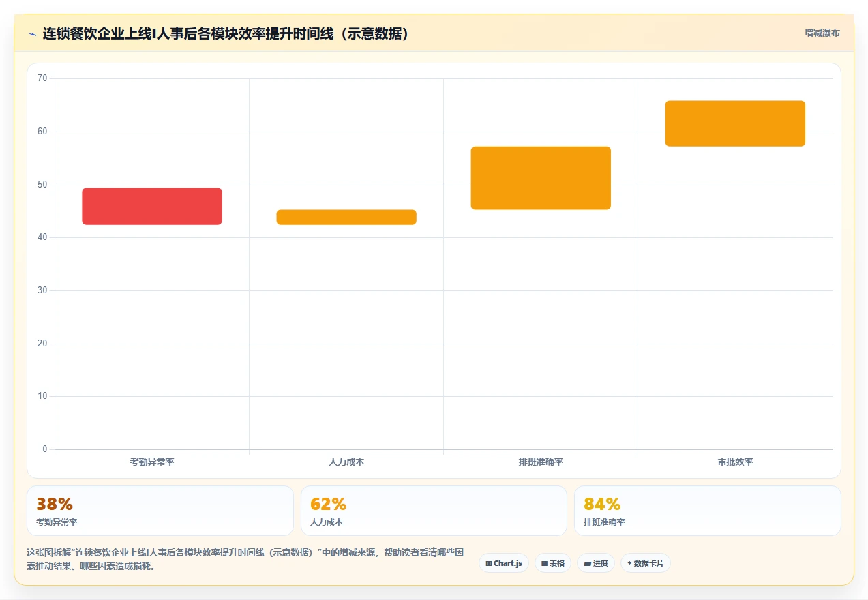Click the orange 排班准确率 waterfall bar
The width and height of the screenshot is (868, 600).
[541, 178]
